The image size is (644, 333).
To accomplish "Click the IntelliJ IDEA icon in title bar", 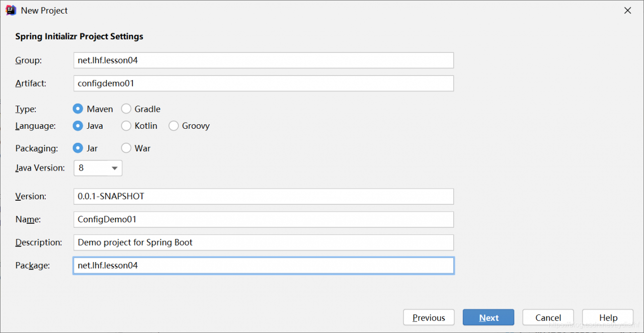I will tap(11, 11).
